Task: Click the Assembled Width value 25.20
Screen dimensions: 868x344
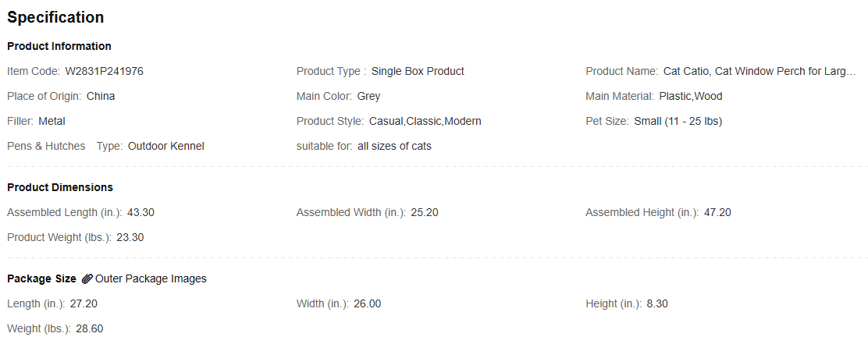Action: (x=425, y=212)
